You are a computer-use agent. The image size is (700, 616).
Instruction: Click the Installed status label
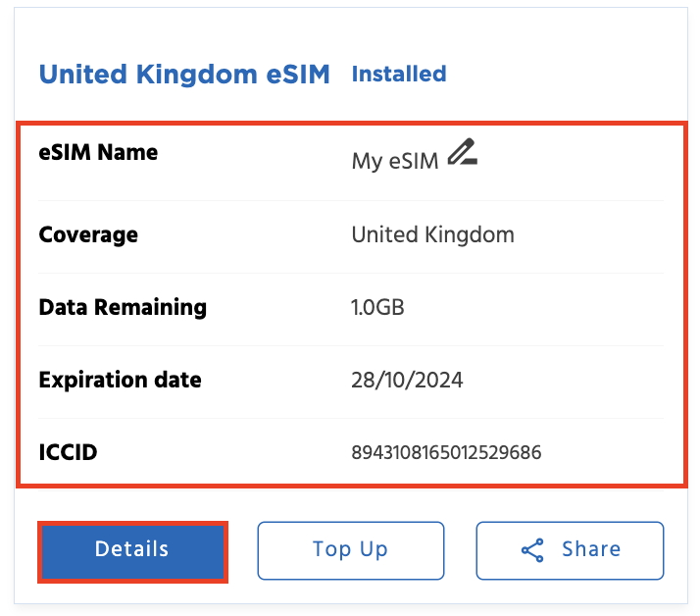tap(399, 74)
